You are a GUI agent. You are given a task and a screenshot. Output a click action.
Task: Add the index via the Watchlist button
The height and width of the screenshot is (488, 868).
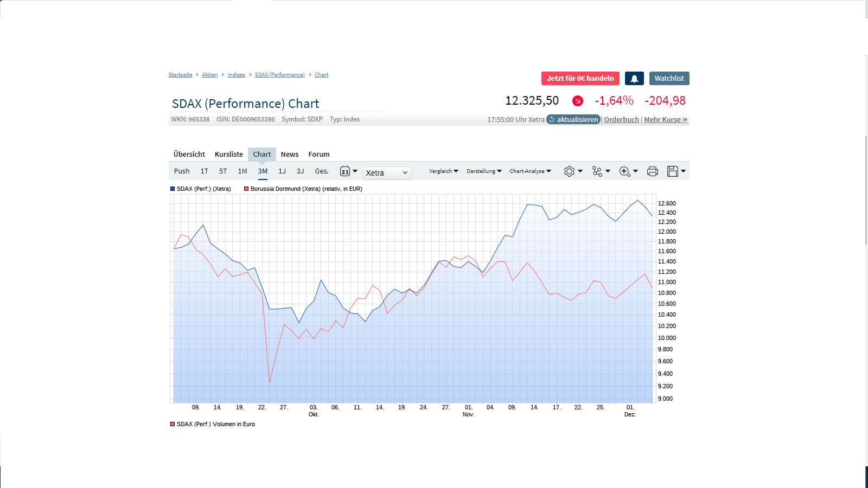pos(669,79)
